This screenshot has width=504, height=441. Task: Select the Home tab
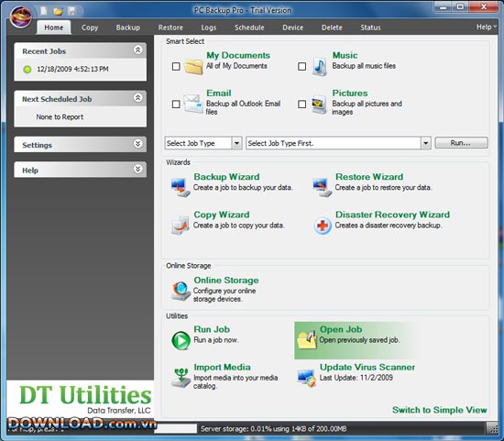[54, 28]
